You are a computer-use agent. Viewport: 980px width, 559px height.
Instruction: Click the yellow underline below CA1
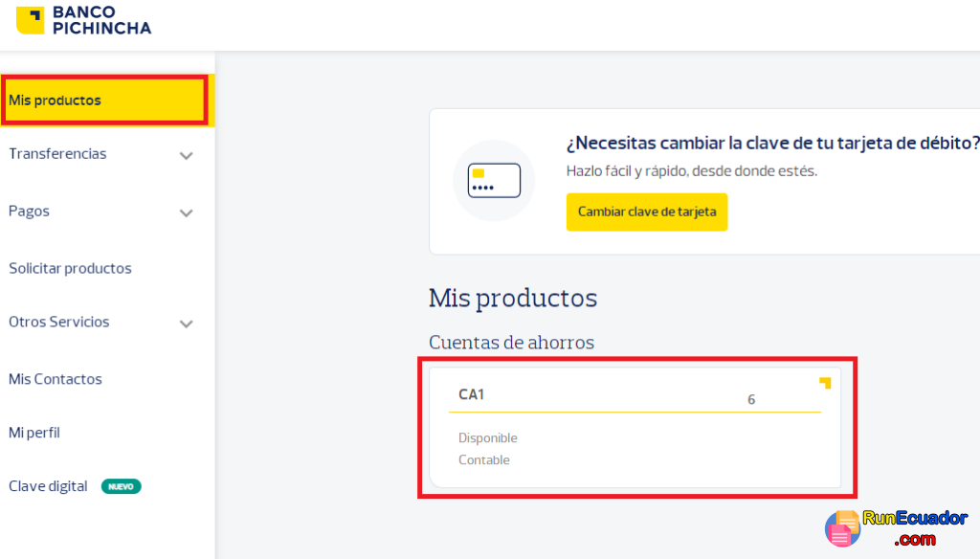pyautogui.click(x=635, y=410)
